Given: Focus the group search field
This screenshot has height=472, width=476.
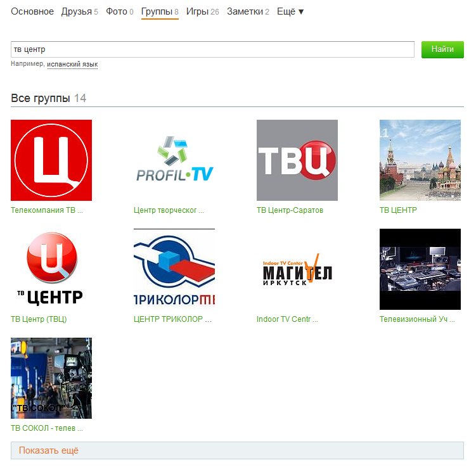Looking at the screenshot, I should [x=212, y=49].
